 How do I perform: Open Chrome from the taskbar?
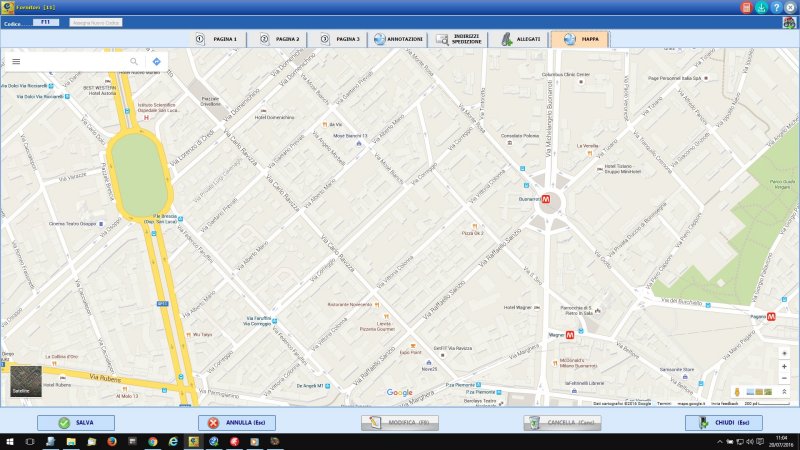153,442
